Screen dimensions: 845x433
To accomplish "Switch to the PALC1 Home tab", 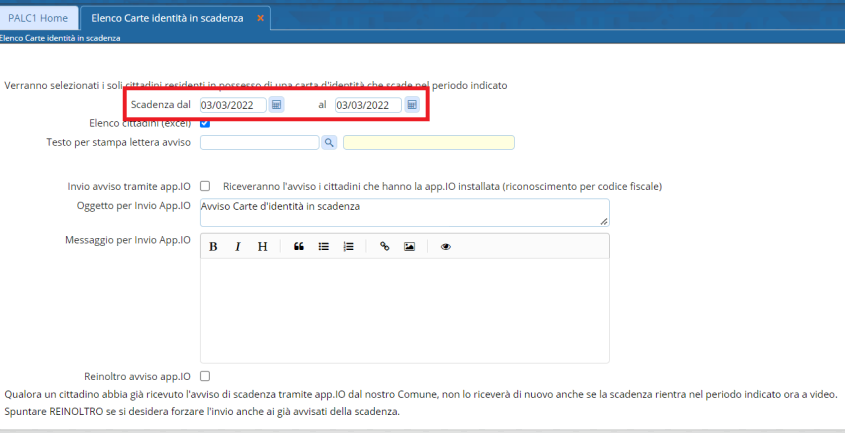I will (38, 18).
